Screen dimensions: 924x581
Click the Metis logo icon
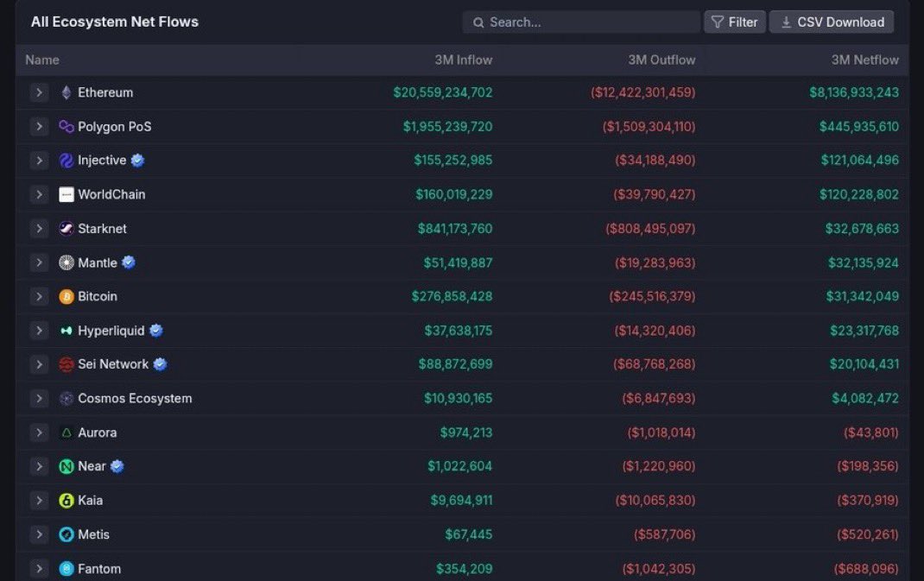[66, 534]
